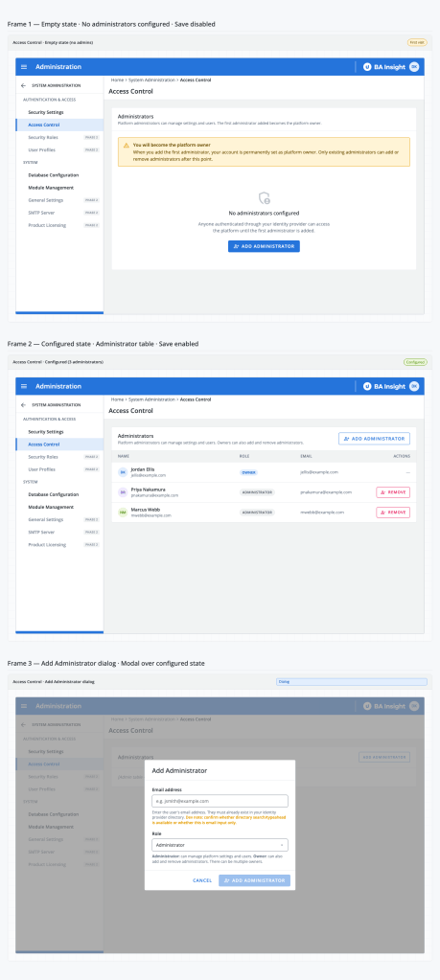Image resolution: width=440 pixels, height=980 pixels.
Task: Click Add Administrator in the dialog footer
Action: point(254,880)
